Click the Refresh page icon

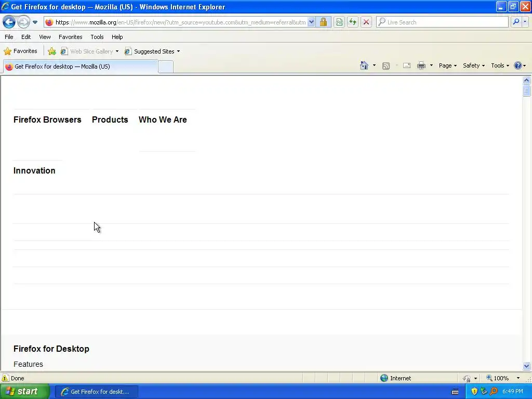(x=353, y=22)
